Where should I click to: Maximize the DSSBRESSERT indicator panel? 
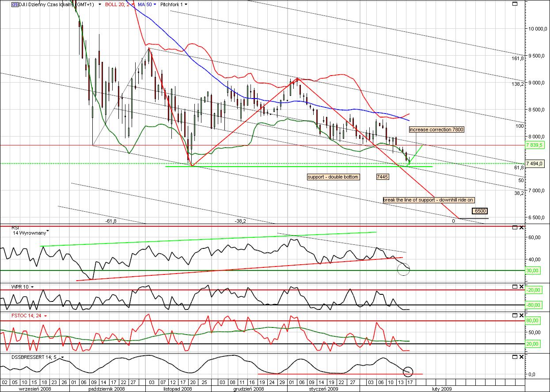coord(514,357)
